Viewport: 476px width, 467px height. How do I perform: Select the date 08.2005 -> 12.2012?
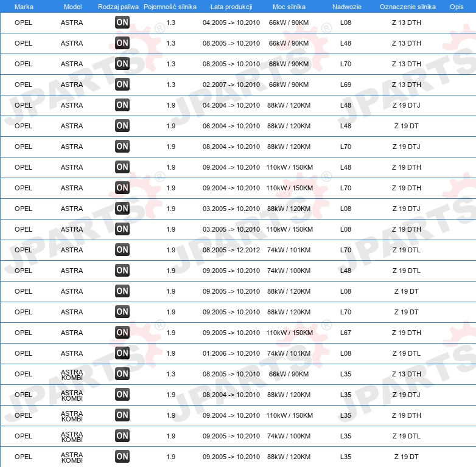(x=231, y=250)
